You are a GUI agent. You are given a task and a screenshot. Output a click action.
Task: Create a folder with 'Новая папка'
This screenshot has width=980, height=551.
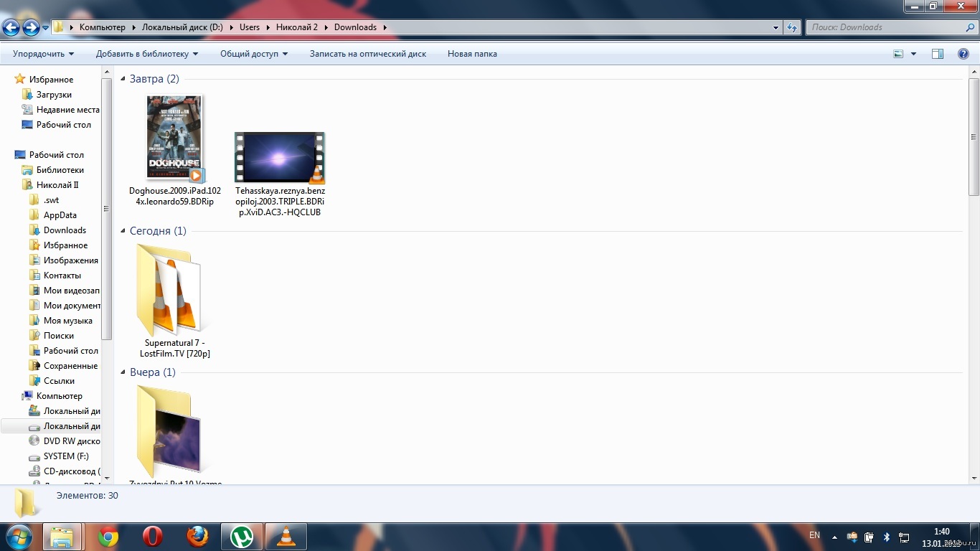(472, 54)
